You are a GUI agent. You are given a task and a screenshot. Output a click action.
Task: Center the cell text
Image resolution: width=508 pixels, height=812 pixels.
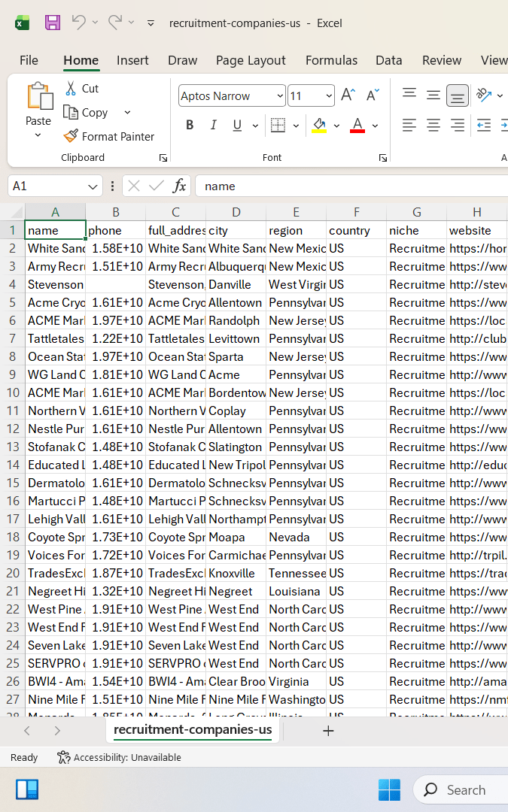(433, 125)
